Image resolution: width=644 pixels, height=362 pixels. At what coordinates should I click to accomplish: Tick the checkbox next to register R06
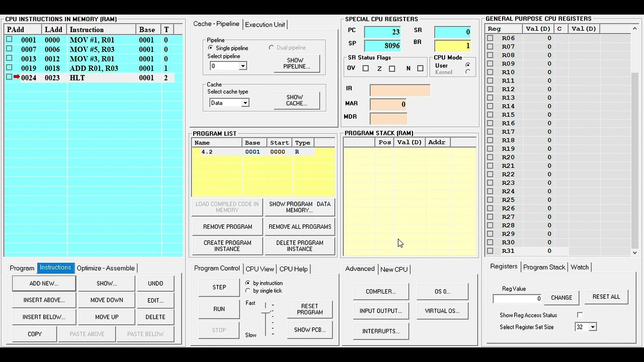(490, 38)
